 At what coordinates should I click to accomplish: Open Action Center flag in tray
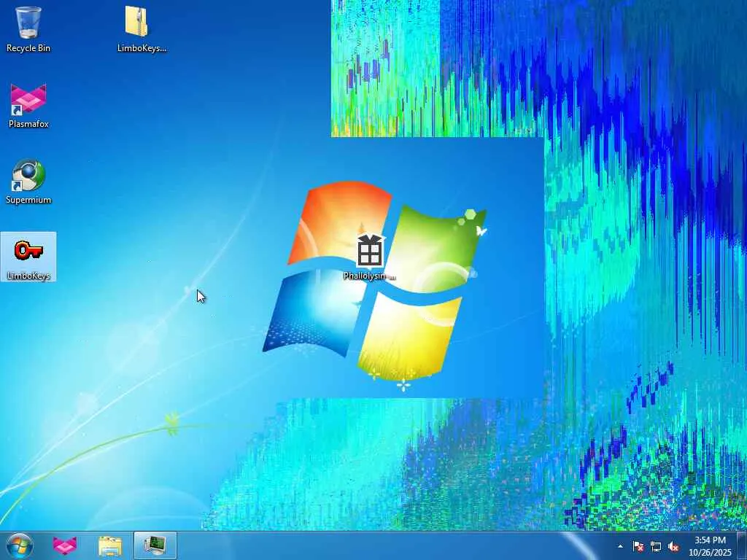[638, 546]
